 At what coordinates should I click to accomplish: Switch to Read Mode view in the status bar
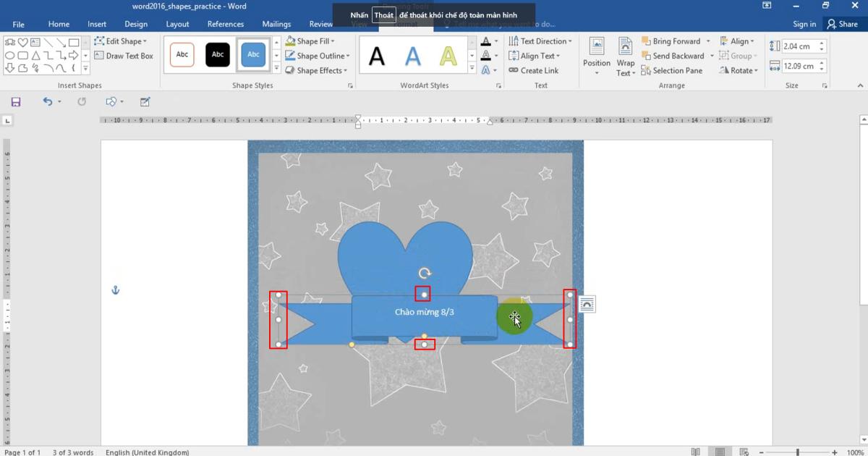tap(695, 452)
